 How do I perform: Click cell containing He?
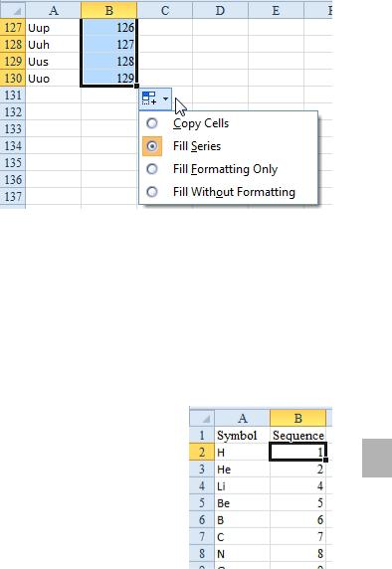pos(242,469)
